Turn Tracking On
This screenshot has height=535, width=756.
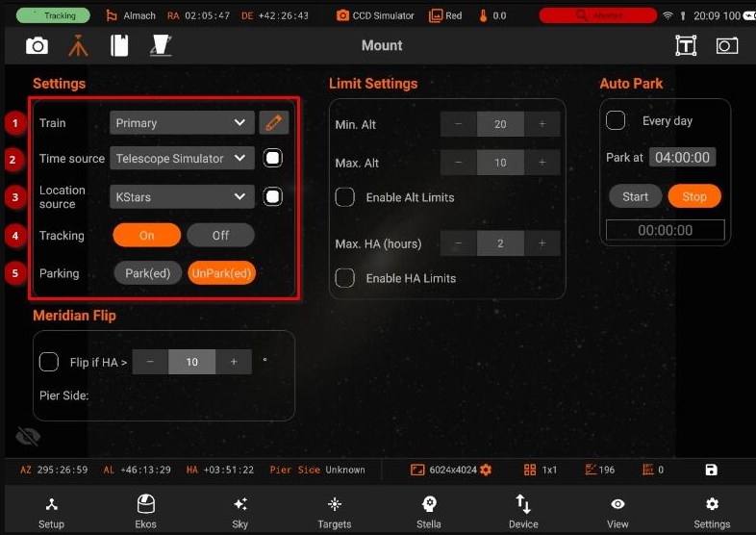[x=146, y=235]
